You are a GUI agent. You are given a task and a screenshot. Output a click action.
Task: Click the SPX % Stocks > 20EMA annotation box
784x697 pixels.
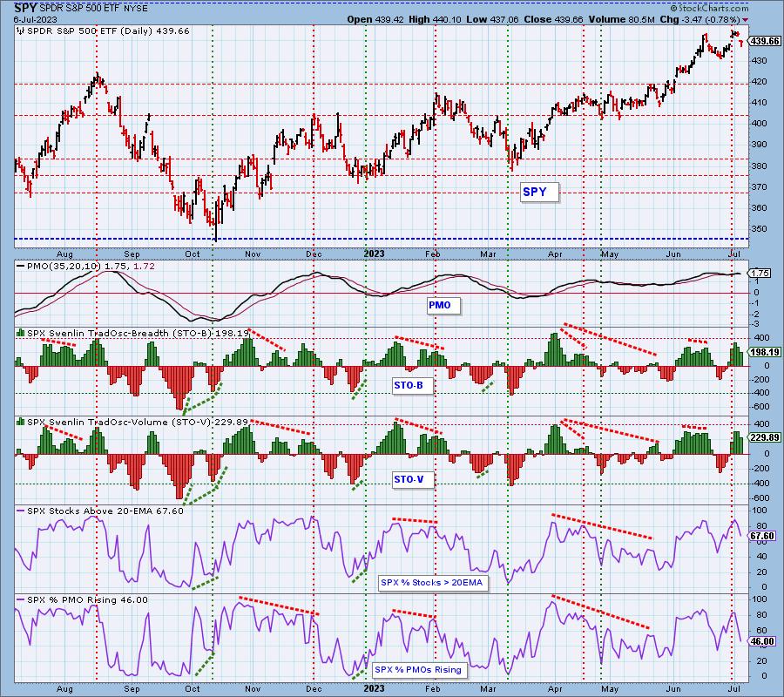point(432,583)
